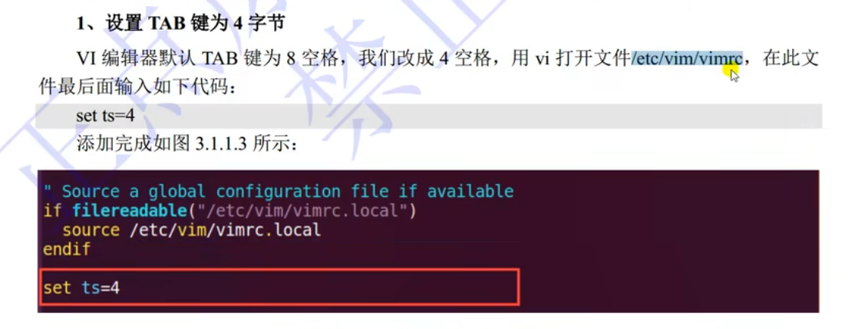Click the path "/etc/vim/vimrc.local" after source
Image resolution: width=868 pixels, height=329 pixels.
click(x=226, y=230)
